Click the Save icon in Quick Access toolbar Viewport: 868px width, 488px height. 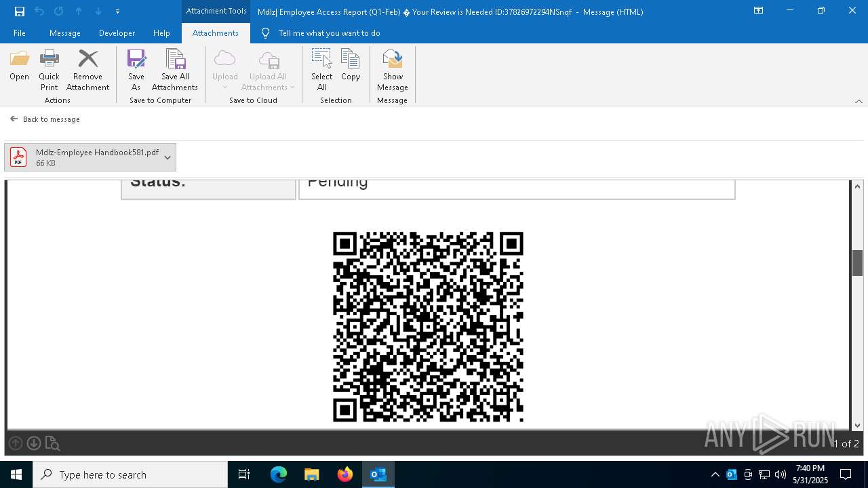[x=20, y=12]
